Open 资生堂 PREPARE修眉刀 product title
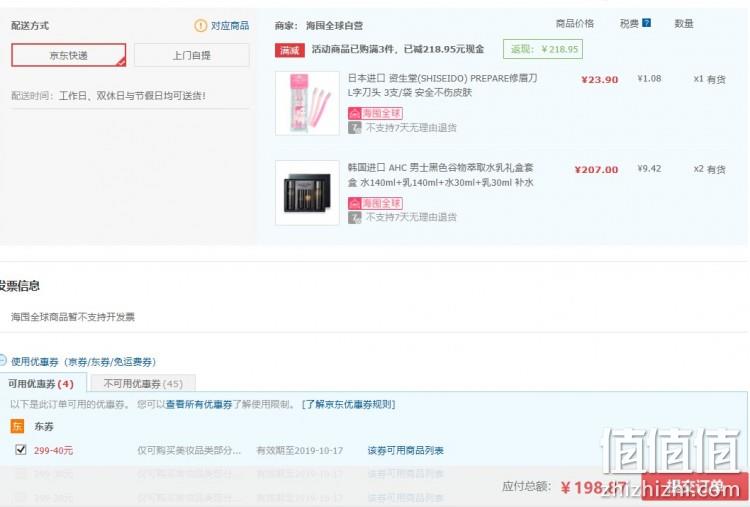The image size is (750, 507). pyautogui.click(x=442, y=85)
